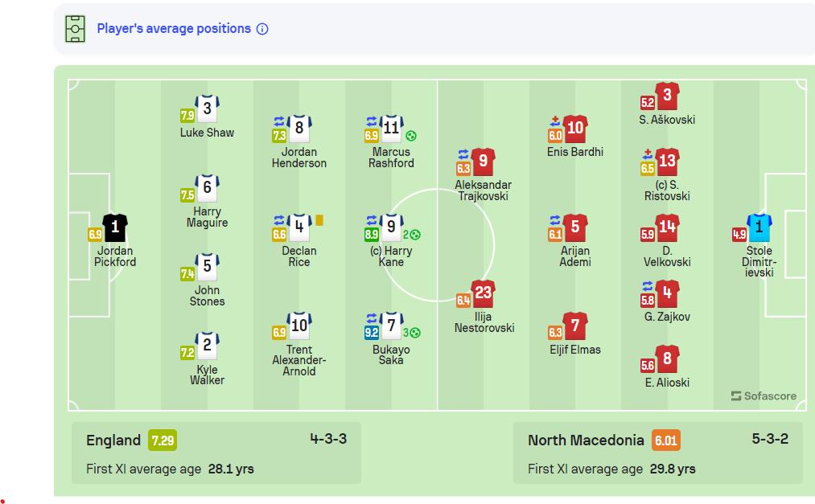Click the football pitch icon in header
Screen dimensions: 815x504
coord(75,29)
